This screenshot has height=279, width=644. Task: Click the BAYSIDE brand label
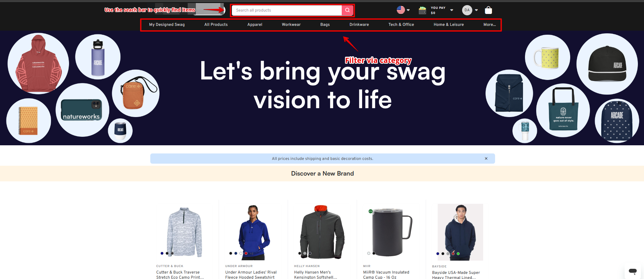(x=439, y=266)
